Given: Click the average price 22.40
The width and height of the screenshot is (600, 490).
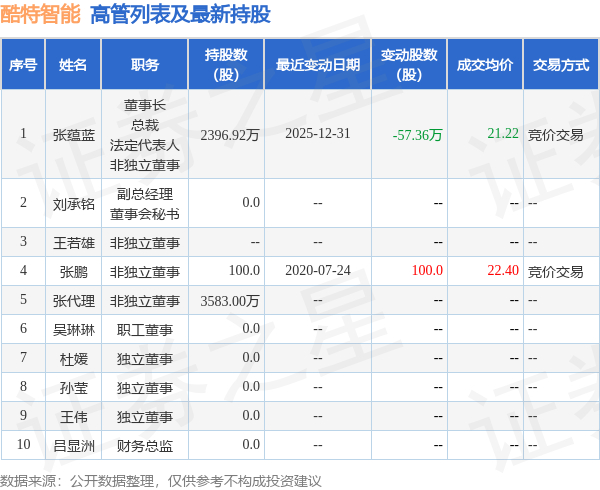Looking at the screenshot, I should (x=503, y=270).
